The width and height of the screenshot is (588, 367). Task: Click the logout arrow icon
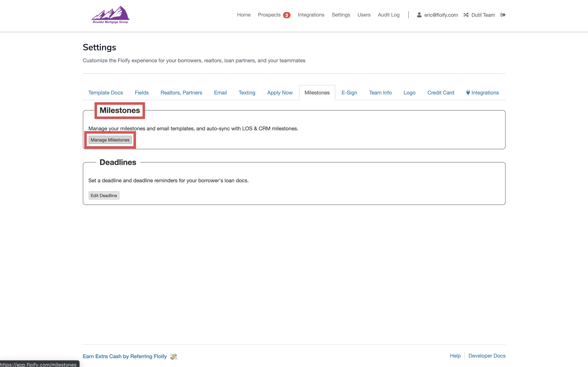point(503,15)
